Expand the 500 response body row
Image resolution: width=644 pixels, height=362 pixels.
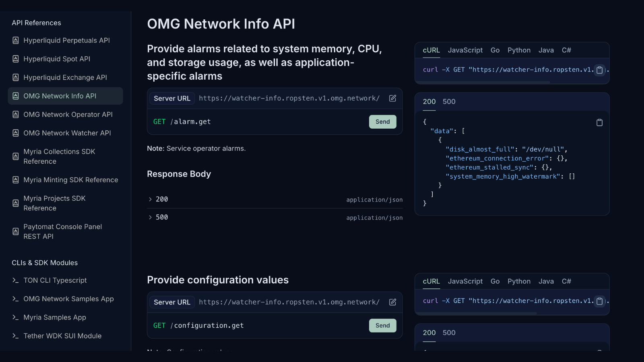[x=275, y=217]
